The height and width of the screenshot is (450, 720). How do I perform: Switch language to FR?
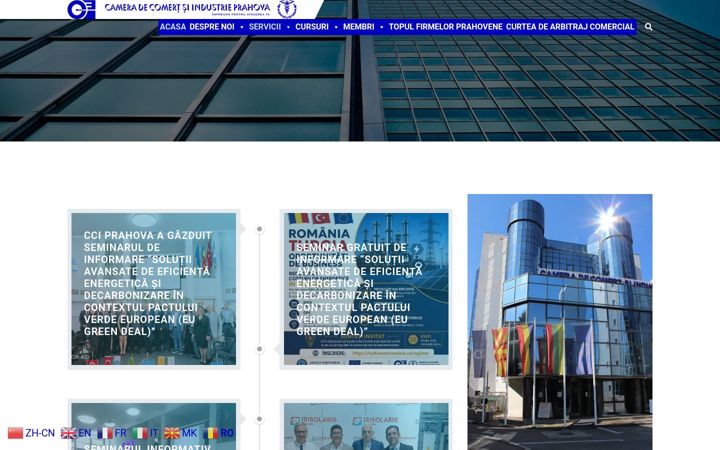(x=121, y=433)
